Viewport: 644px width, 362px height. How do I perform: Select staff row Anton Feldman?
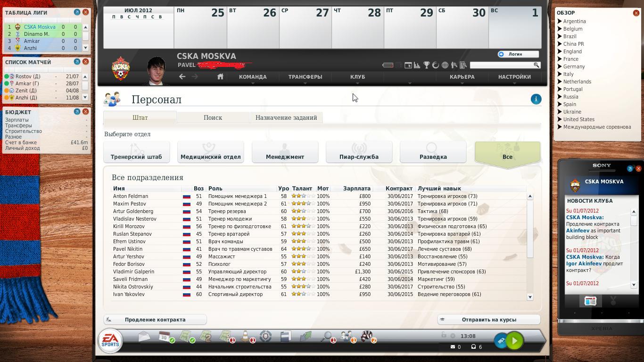[x=319, y=196]
